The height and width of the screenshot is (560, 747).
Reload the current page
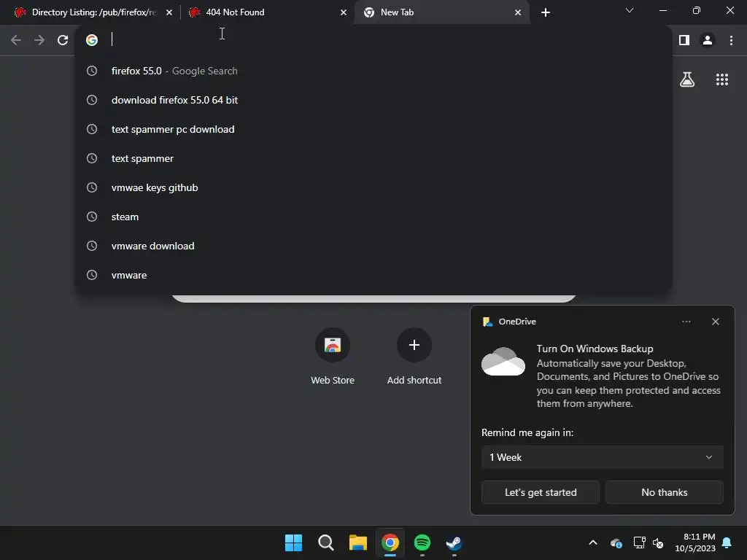click(63, 40)
